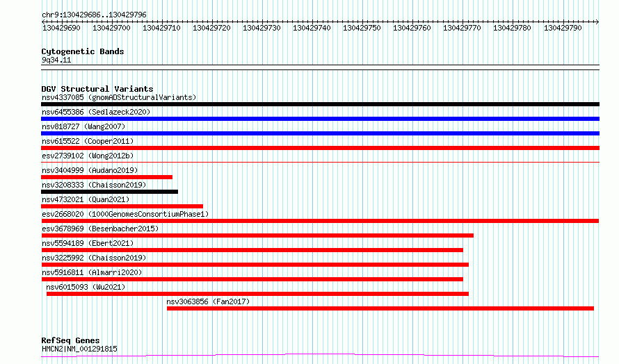Click blue bar under nsv6455386 Sedlazeck2020

[320, 119]
